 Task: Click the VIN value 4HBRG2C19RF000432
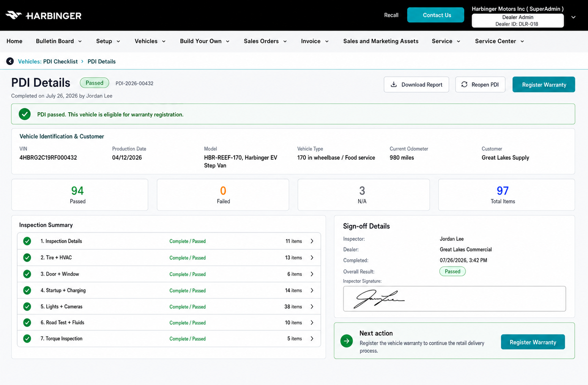[x=48, y=158]
